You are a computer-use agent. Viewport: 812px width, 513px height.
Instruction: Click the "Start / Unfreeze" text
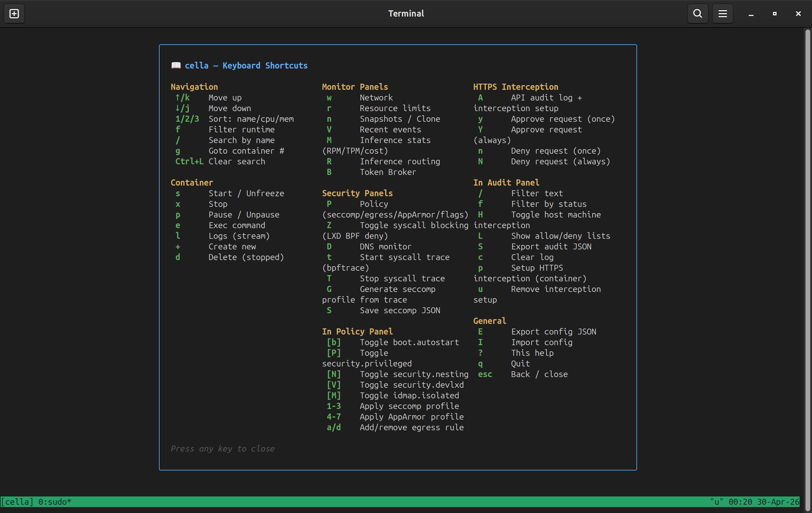(246, 193)
